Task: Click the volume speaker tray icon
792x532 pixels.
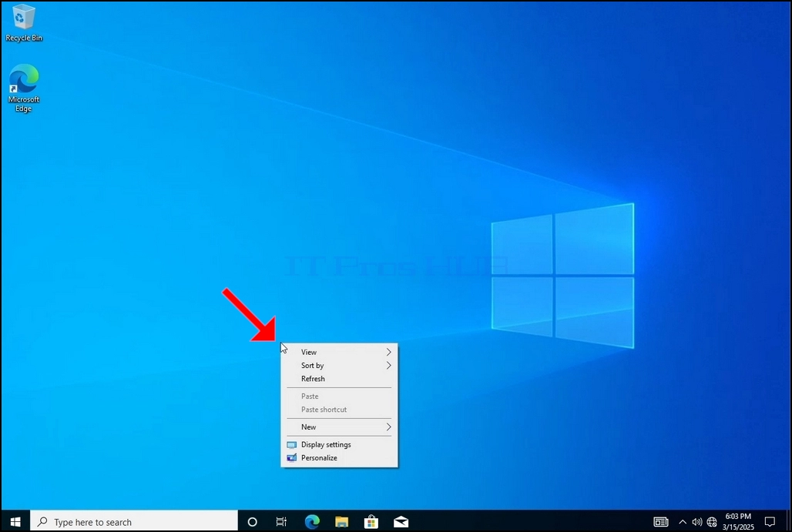Action: click(697, 522)
